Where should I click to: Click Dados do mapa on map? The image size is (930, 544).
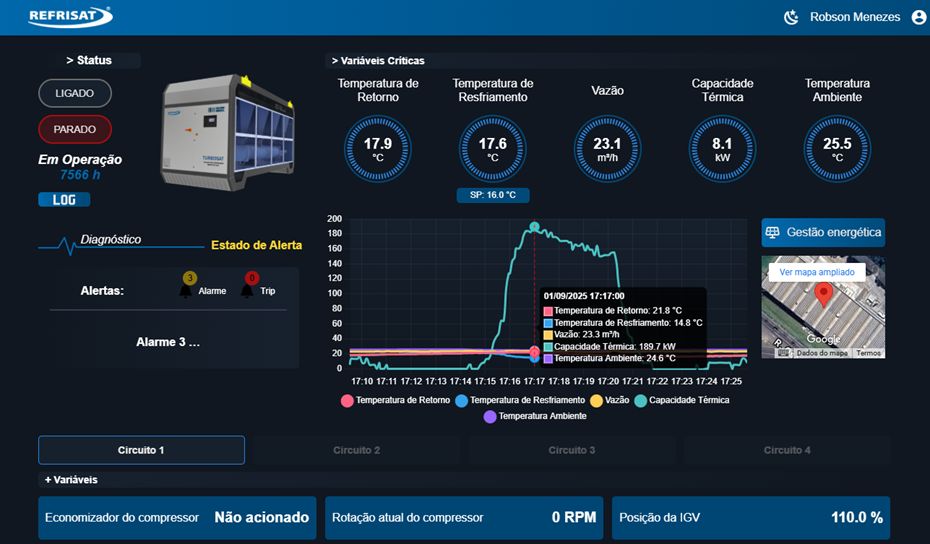pos(822,353)
